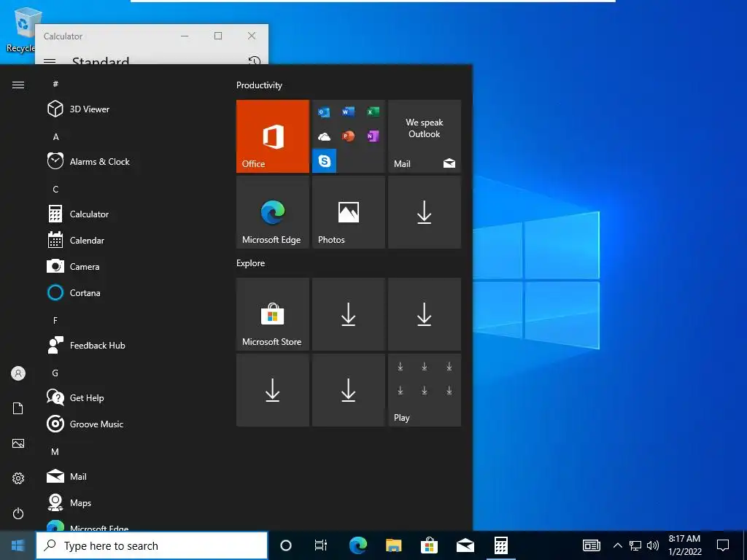This screenshot has height=560, width=747.
Task: Open Mail from the taskbar
Action: pos(465,545)
